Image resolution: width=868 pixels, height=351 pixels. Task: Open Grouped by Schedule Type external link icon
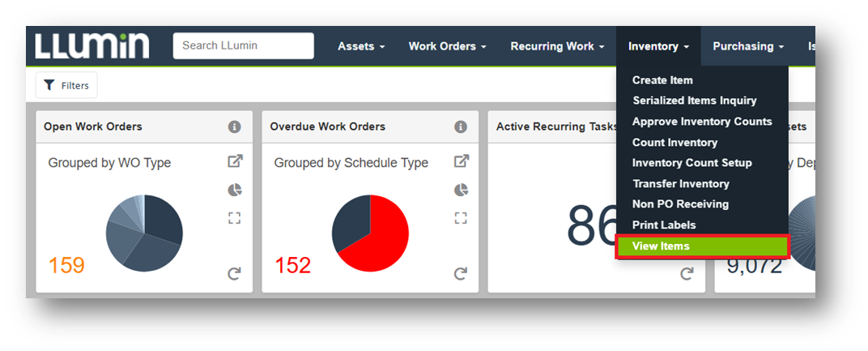(x=461, y=161)
